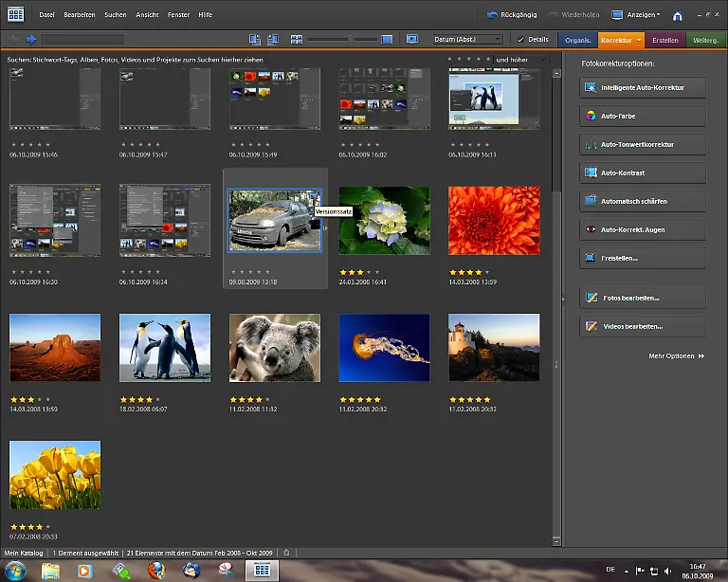Open the Datum (Abst.) sort dropdown
The width and height of the screenshot is (728, 582).
(467, 40)
